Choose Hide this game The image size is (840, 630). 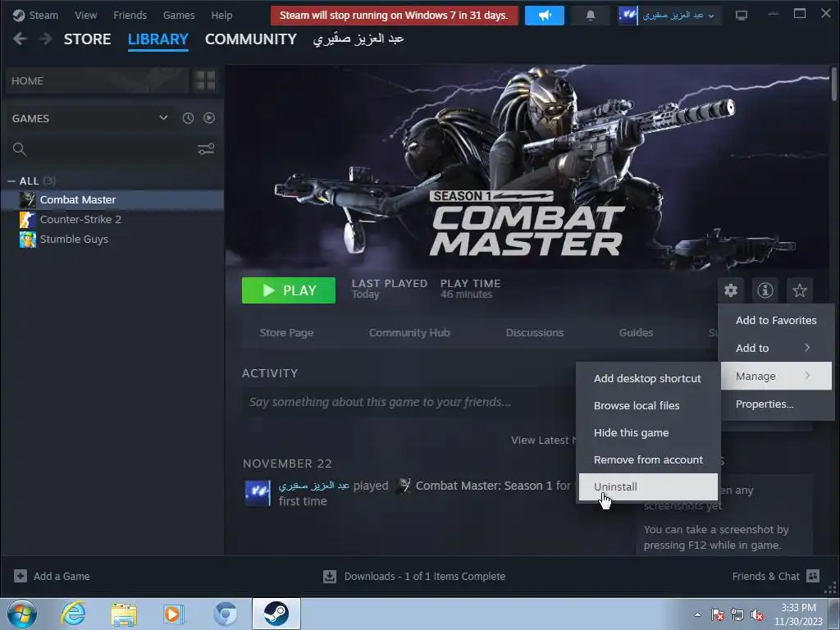click(648, 432)
